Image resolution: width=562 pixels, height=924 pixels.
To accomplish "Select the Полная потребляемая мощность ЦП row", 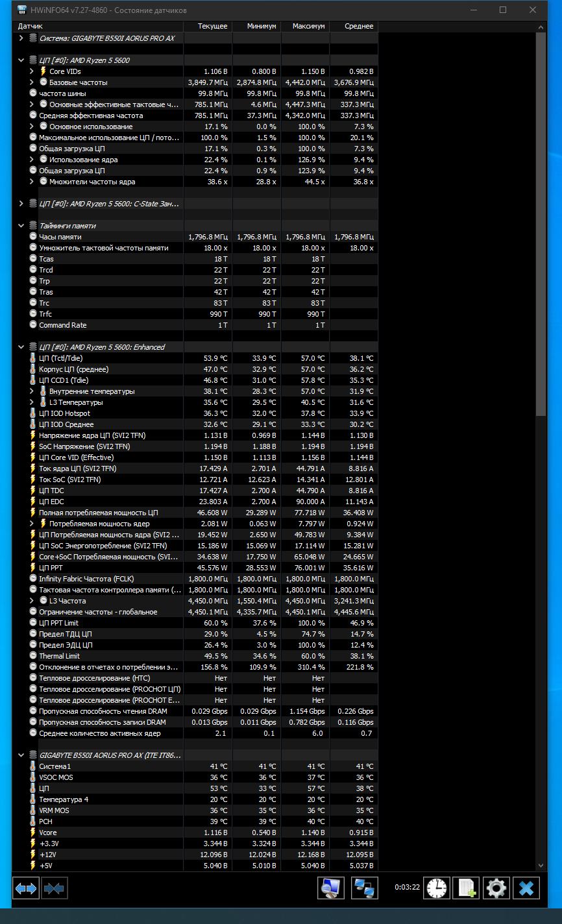I will (195, 513).
